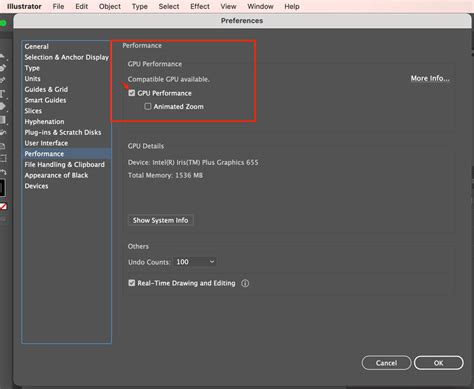Open the Undo Counts dropdown

195,262
